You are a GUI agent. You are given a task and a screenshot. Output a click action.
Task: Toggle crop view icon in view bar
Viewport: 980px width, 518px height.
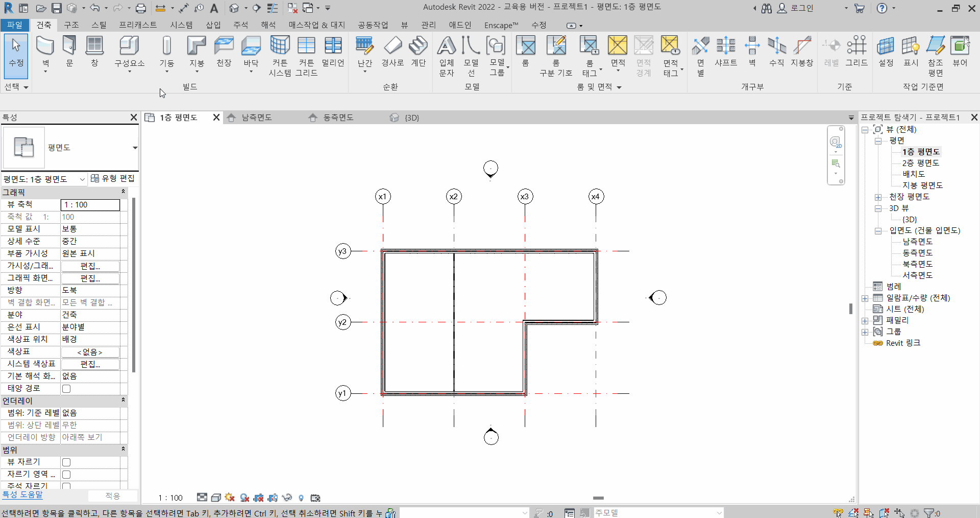pos(259,498)
